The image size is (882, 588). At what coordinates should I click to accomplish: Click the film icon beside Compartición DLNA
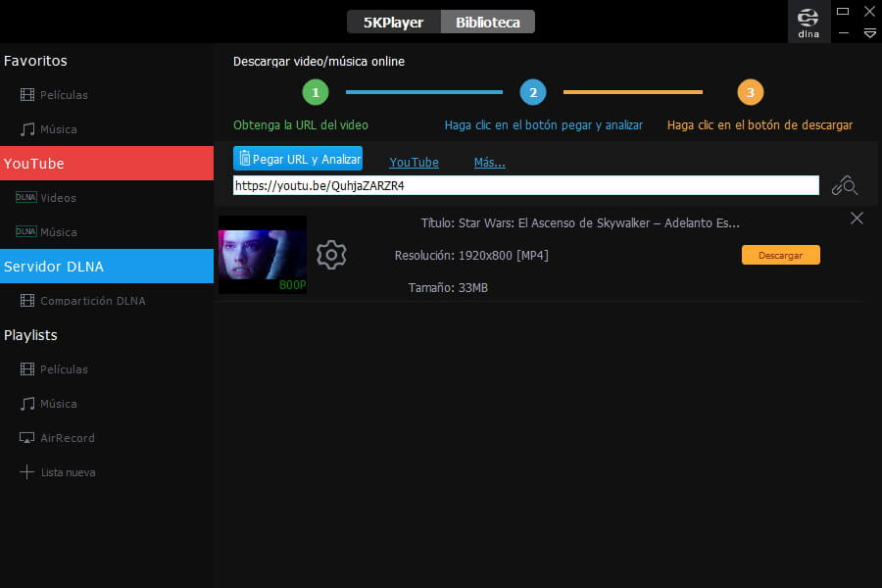27,301
